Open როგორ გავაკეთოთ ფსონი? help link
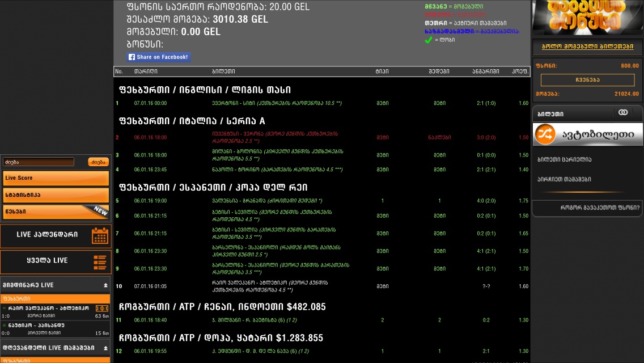 pyautogui.click(x=600, y=208)
